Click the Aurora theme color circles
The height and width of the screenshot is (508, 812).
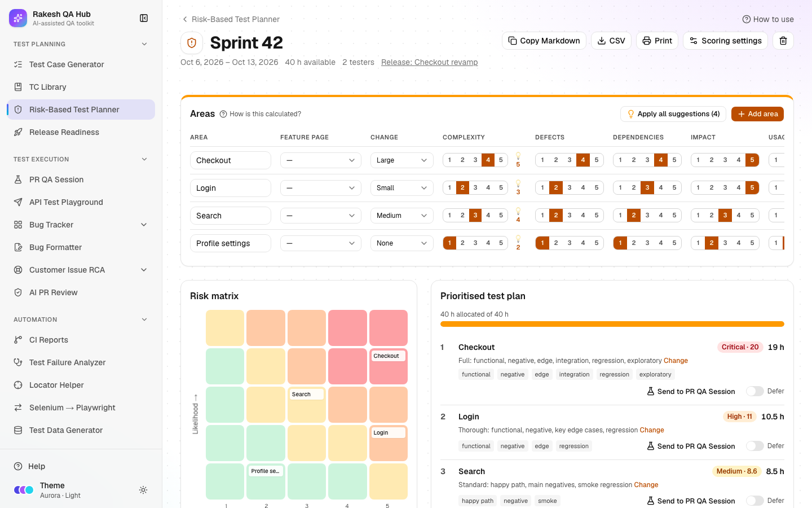coord(24,490)
